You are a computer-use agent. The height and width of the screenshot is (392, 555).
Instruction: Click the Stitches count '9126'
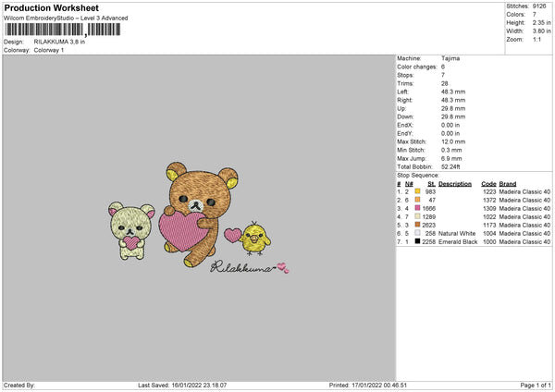pos(539,6)
